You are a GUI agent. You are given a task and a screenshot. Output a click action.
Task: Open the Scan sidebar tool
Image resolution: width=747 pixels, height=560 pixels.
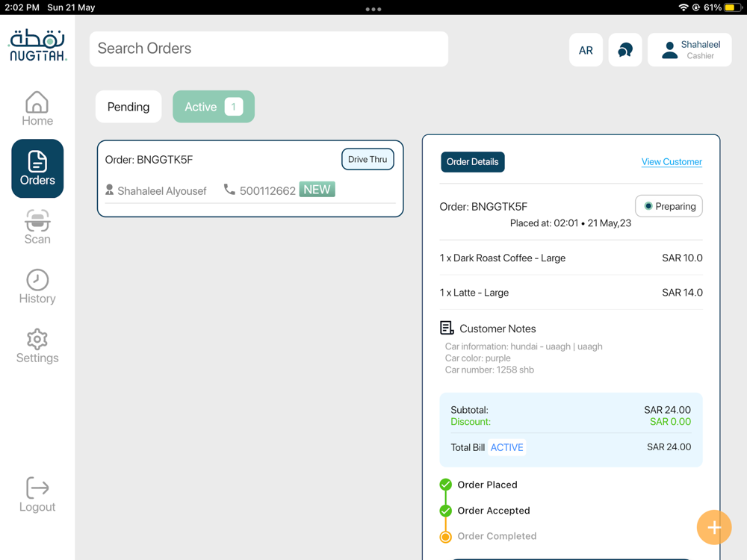pyautogui.click(x=37, y=227)
